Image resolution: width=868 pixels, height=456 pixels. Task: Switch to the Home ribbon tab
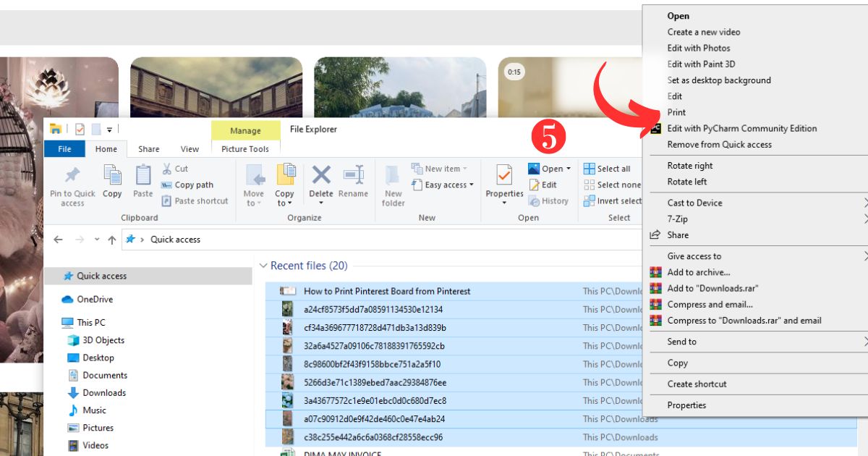(x=106, y=149)
